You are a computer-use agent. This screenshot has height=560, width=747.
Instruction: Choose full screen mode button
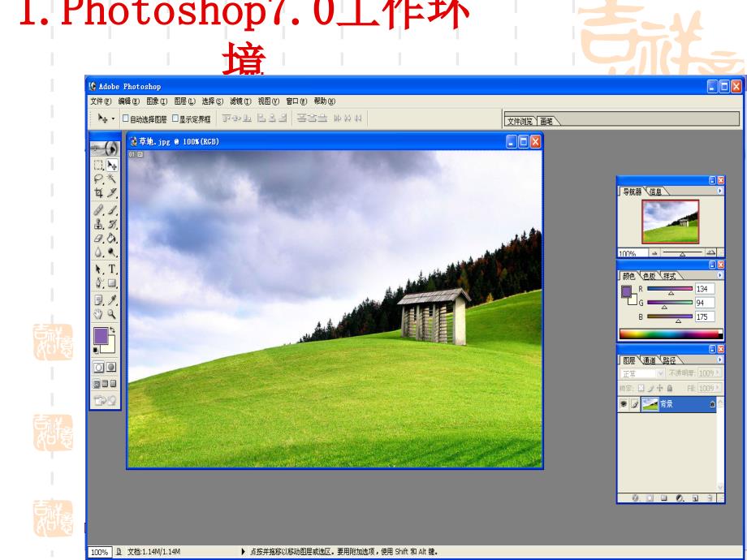coord(114,384)
